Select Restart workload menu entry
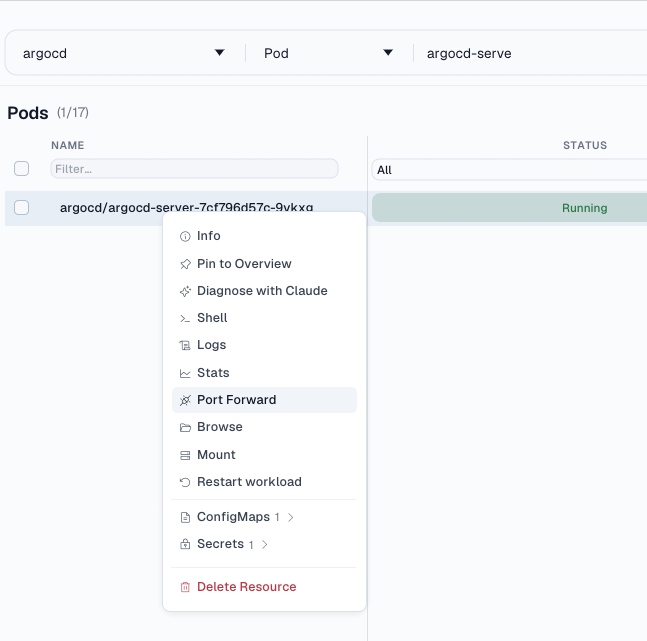This screenshot has width=647, height=641. click(264, 482)
